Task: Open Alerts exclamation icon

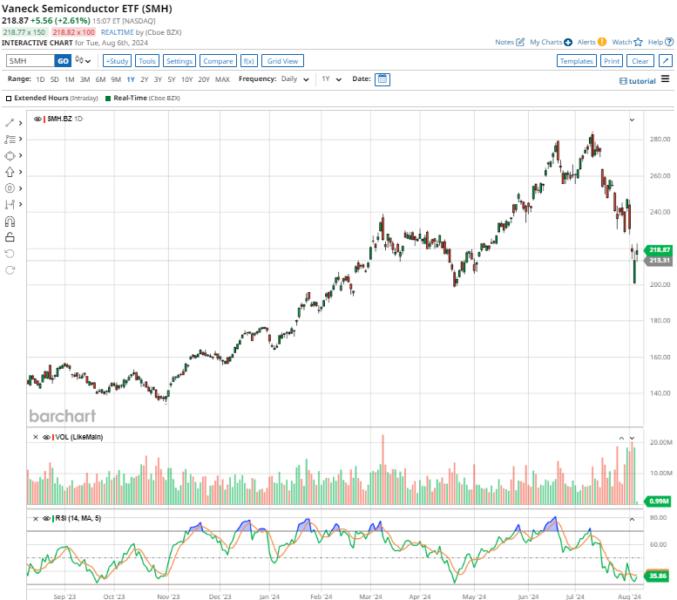Action: (x=602, y=42)
